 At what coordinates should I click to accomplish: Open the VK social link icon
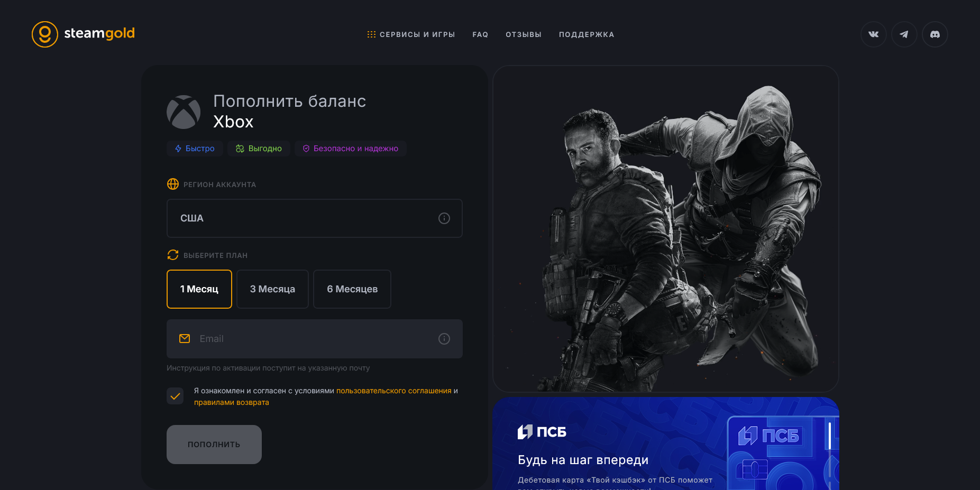tap(873, 34)
